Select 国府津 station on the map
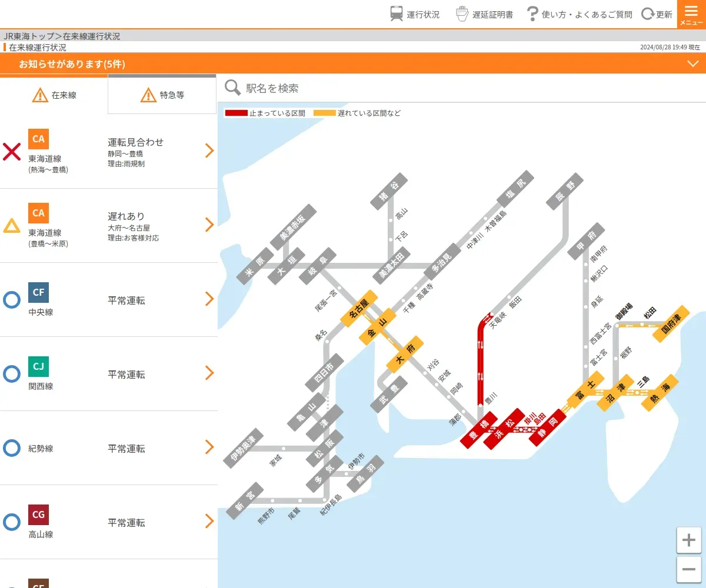 671,323
